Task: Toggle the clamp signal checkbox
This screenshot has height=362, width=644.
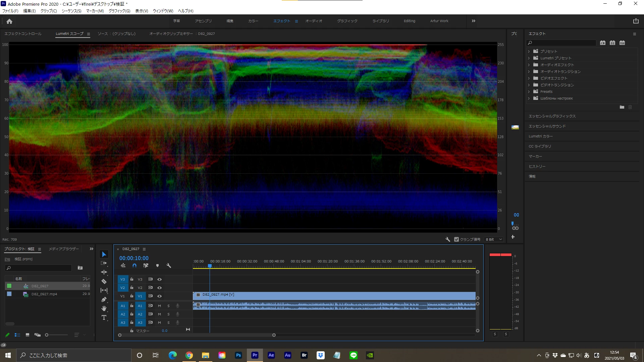Action: point(457,239)
